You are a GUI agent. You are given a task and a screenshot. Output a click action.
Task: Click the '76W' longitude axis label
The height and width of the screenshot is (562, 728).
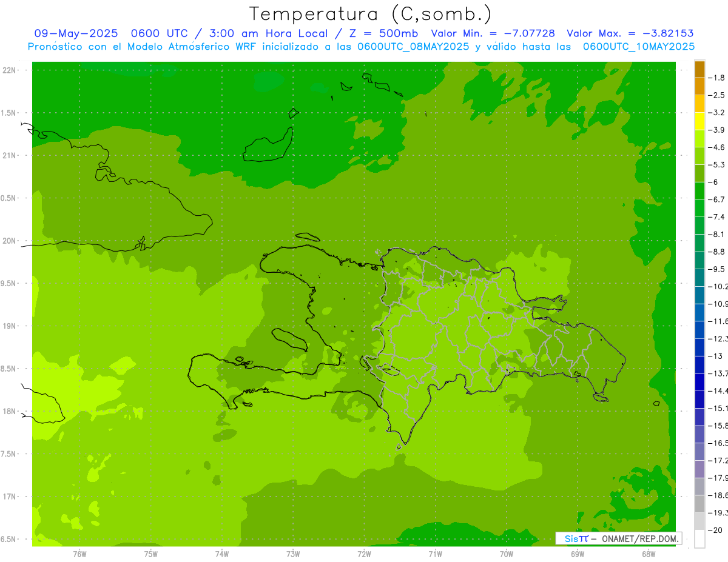pos(79,554)
